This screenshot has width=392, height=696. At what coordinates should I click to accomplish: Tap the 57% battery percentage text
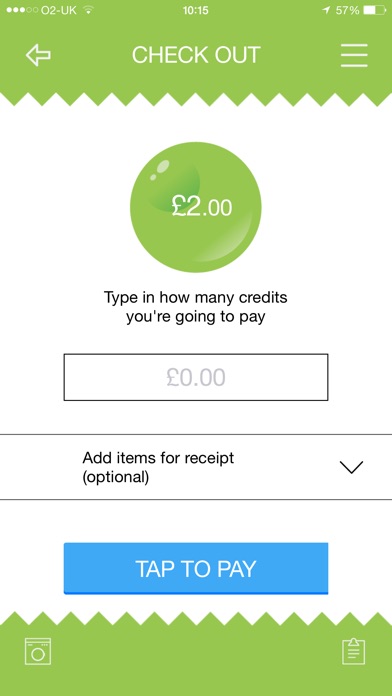[347, 10]
